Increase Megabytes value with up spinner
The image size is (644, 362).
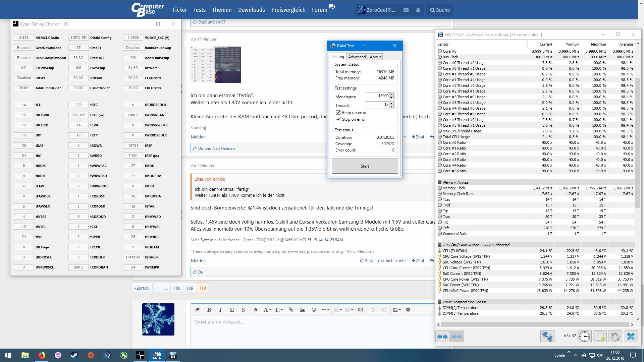point(391,95)
